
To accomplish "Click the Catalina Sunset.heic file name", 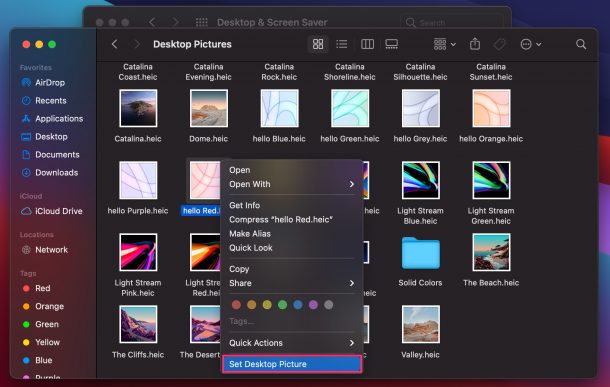I will [491, 72].
